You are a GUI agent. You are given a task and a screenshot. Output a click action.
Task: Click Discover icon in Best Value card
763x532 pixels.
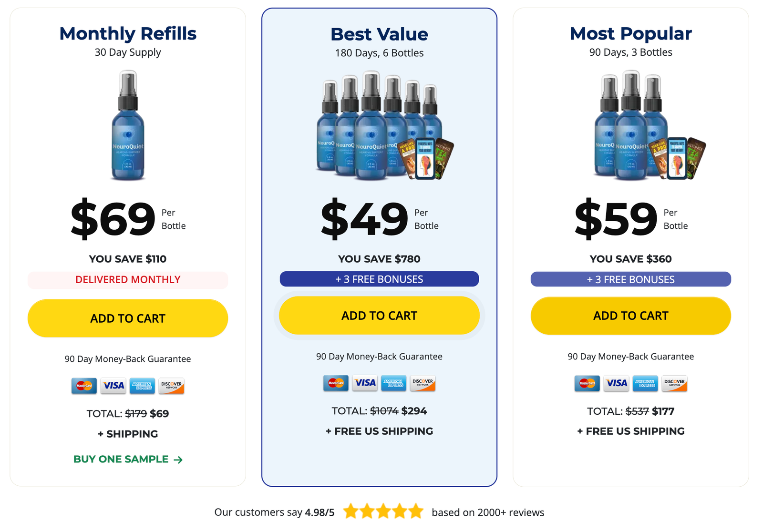pyautogui.click(x=423, y=383)
